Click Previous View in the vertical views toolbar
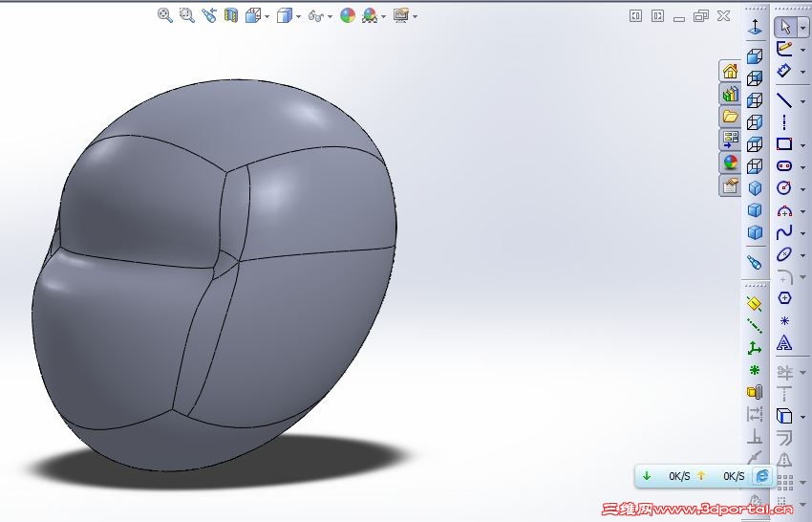Screen dimensions: 812x522 pos(755,262)
